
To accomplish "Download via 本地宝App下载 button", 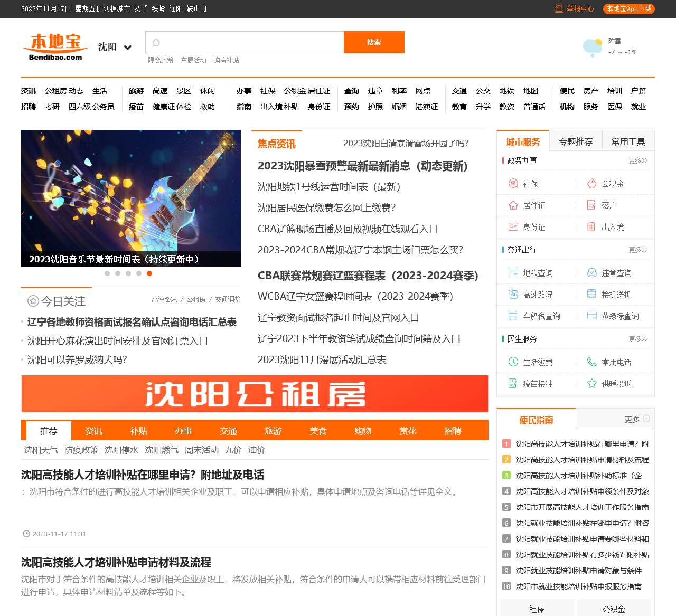I will click(628, 9).
